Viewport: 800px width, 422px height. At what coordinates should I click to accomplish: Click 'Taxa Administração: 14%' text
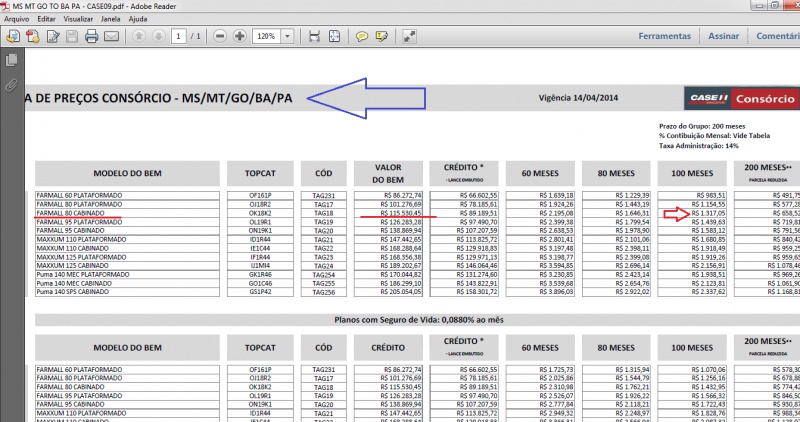[698, 145]
